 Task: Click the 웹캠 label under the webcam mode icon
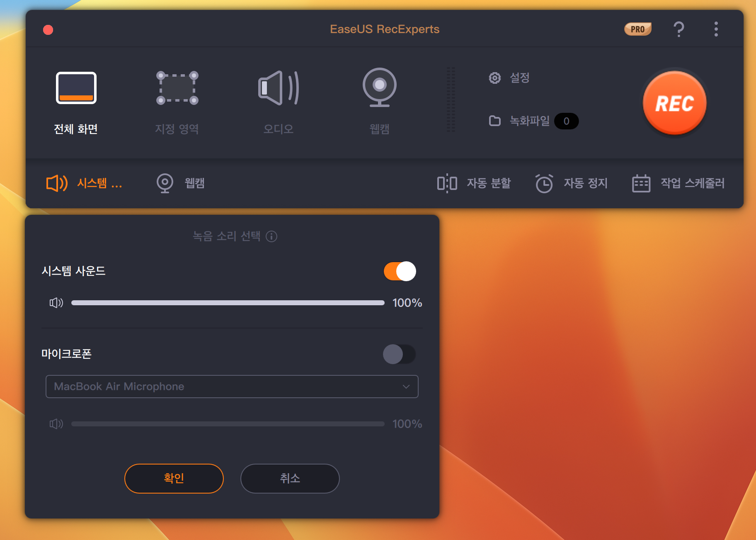(x=380, y=129)
